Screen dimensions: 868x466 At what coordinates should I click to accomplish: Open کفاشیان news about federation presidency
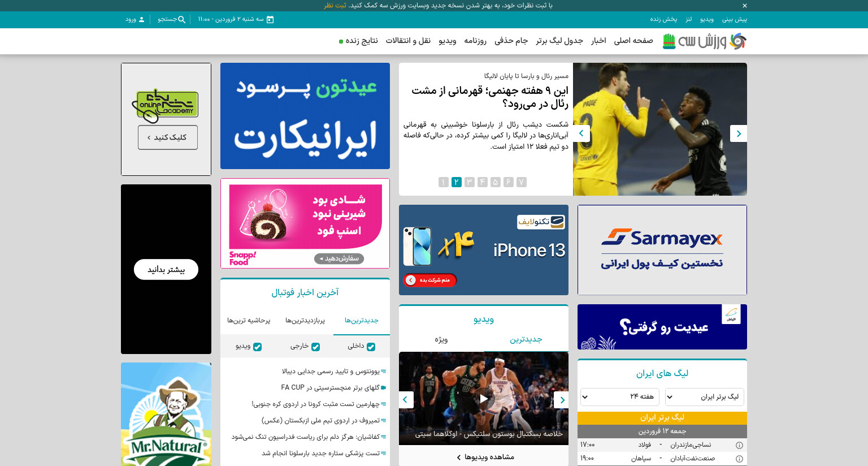pos(305,437)
